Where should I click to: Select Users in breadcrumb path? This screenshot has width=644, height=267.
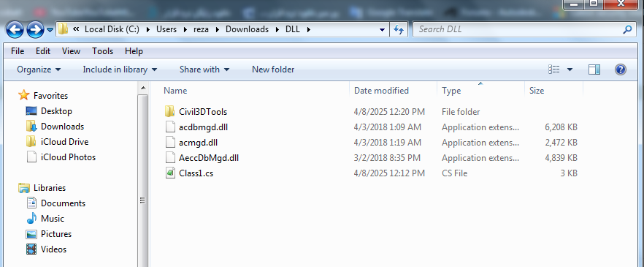(166, 29)
